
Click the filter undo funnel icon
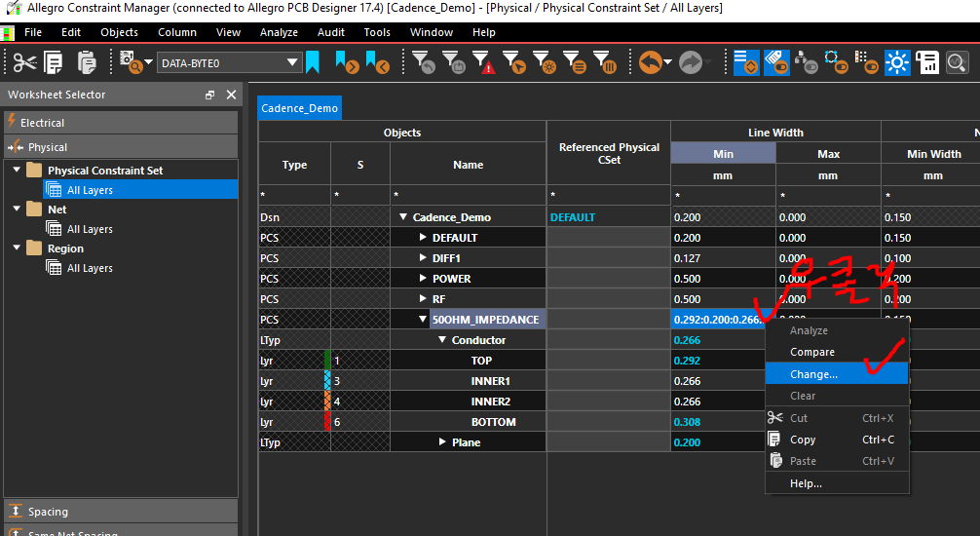(x=425, y=62)
